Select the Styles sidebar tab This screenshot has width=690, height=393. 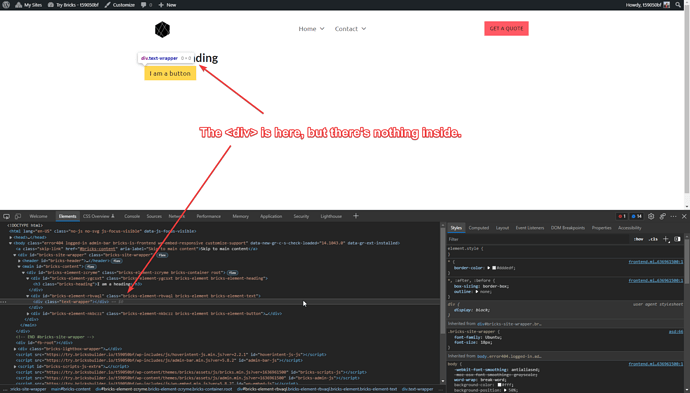click(456, 228)
